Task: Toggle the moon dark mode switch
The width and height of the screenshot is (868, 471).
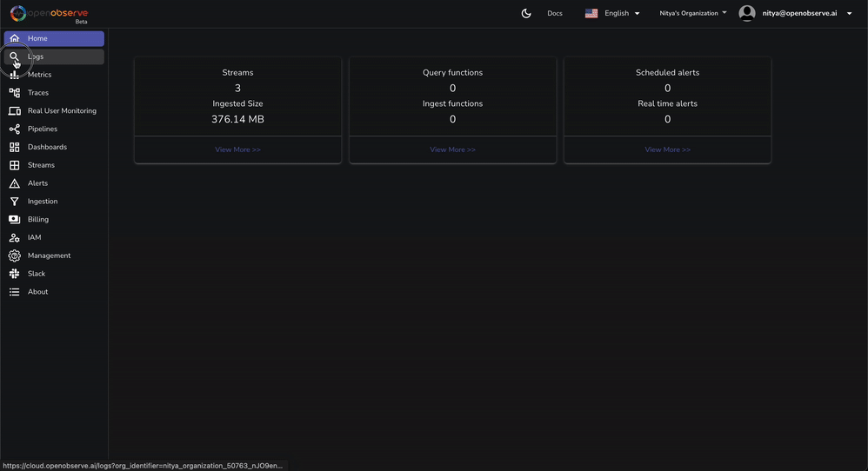Action: [526, 13]
